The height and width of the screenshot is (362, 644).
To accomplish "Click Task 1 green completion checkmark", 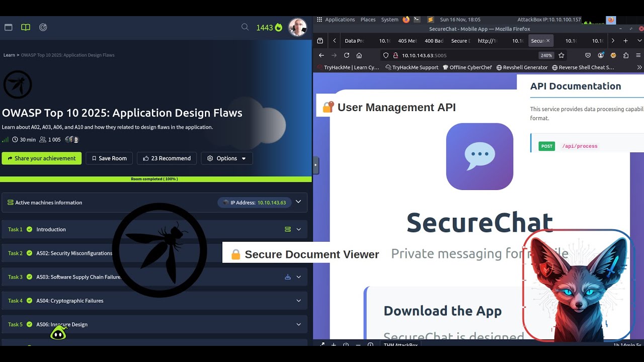I will [x=30, y=229].
